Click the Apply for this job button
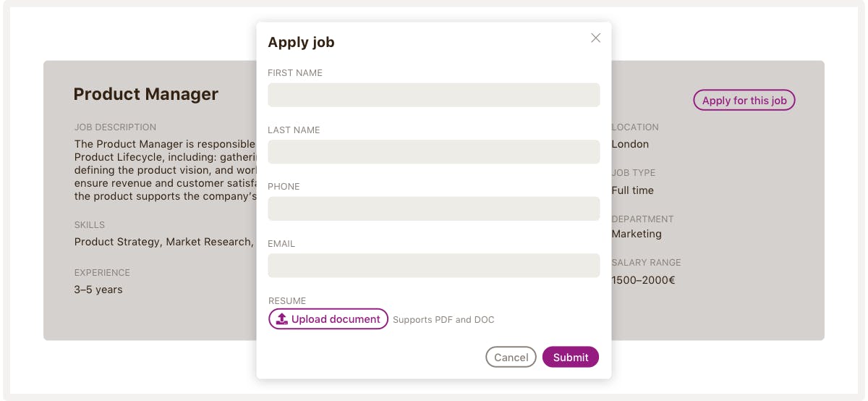Screen dimensions: 868x401 click(744, 101)
